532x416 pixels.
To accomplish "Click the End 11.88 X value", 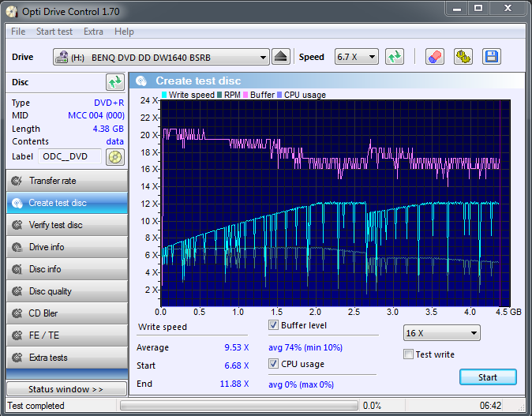I will (234, 384).
